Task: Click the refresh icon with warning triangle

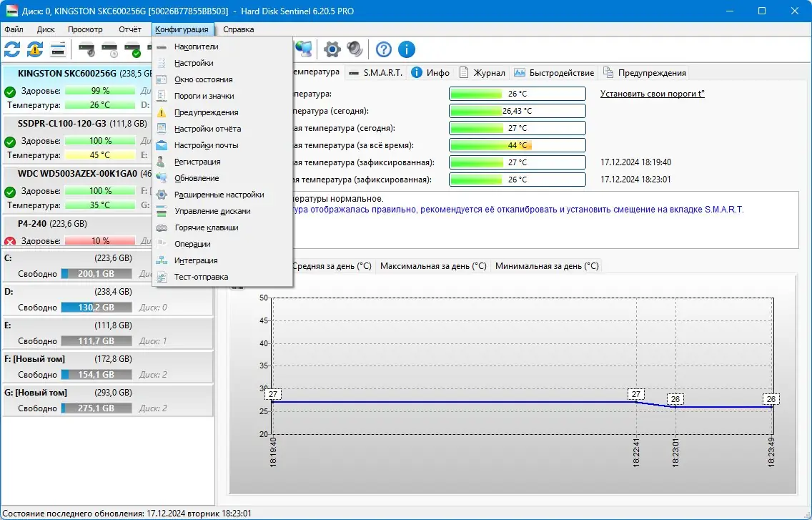Action: [x=35, y=49]
